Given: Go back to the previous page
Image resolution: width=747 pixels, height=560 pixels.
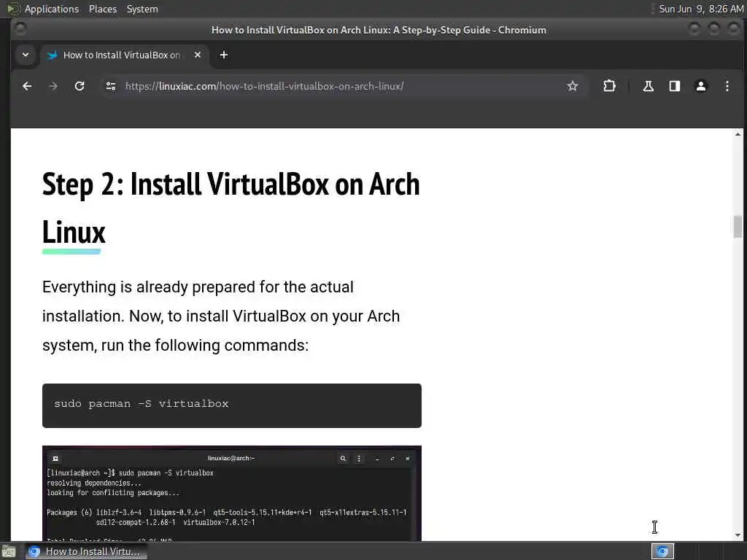Looking at the screenshot, I should coord(27,86).
